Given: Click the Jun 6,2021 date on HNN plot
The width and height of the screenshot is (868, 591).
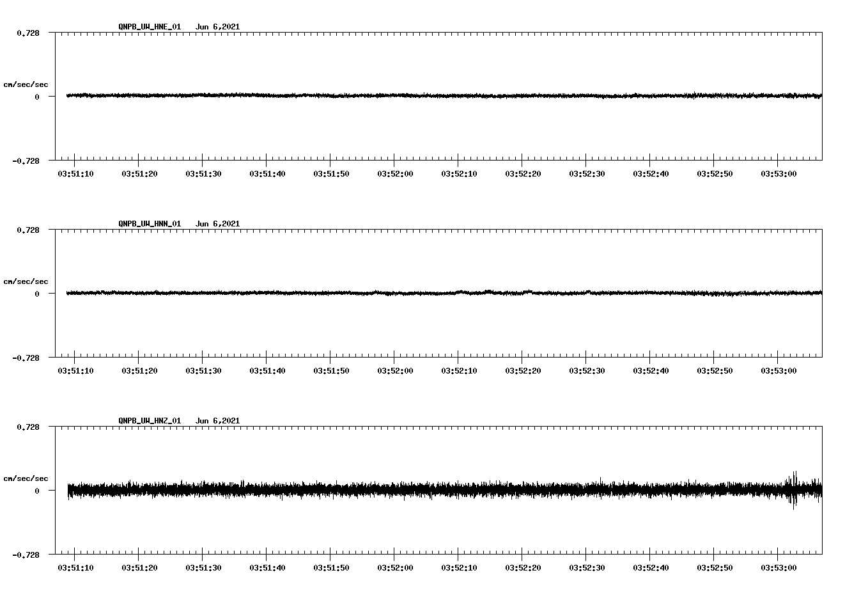Looking at the screenshot, I should pos(218,224).
